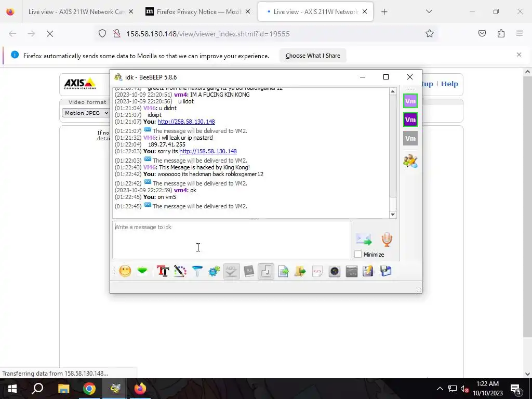Viewport: 532px width, 399px height.
Task: Open a new Firefox tab
Action: pyautogui.click(x=384, y=12)
